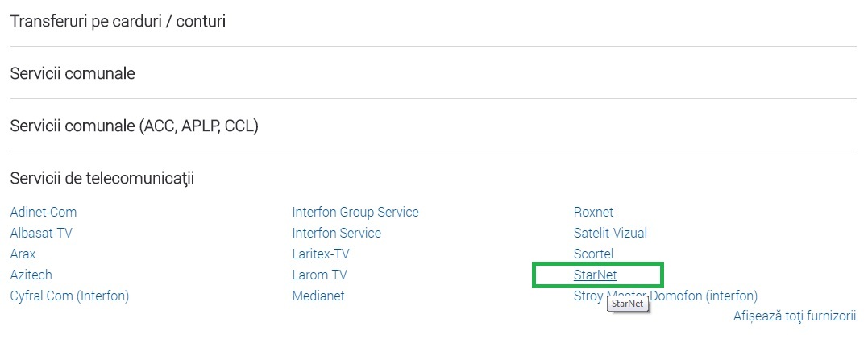Choose Cyfral Com (Interfon) provider
Screen dimensions: 868x339
(x=69, y=296)
